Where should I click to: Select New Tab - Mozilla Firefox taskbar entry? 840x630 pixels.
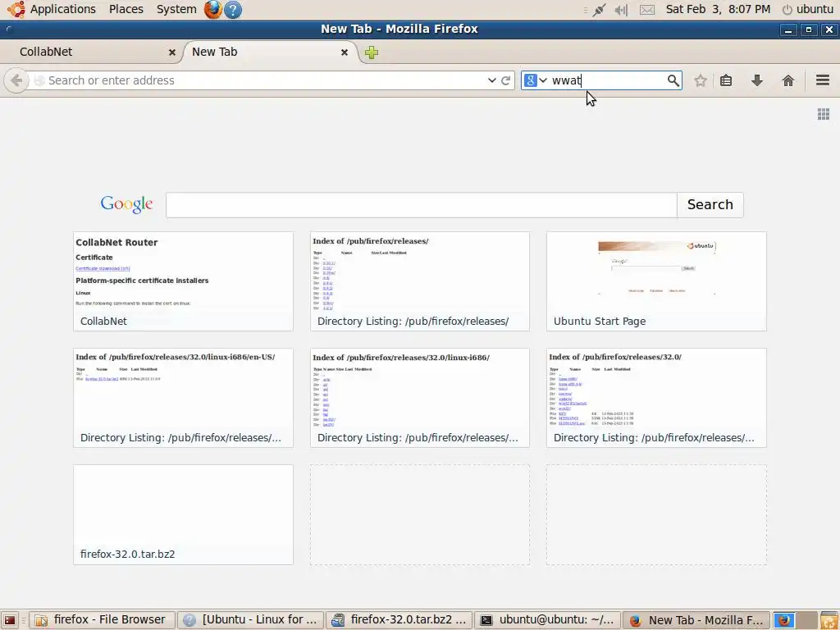click(696, 620)
